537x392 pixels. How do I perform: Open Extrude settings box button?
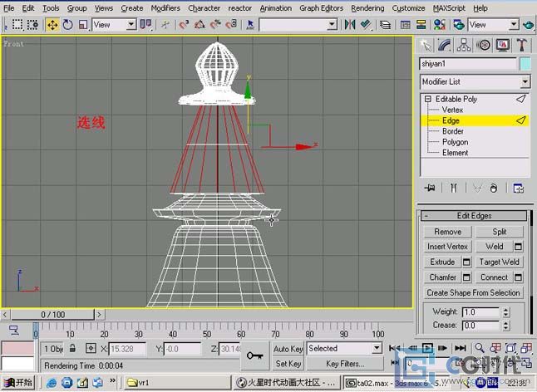point(466,262)
